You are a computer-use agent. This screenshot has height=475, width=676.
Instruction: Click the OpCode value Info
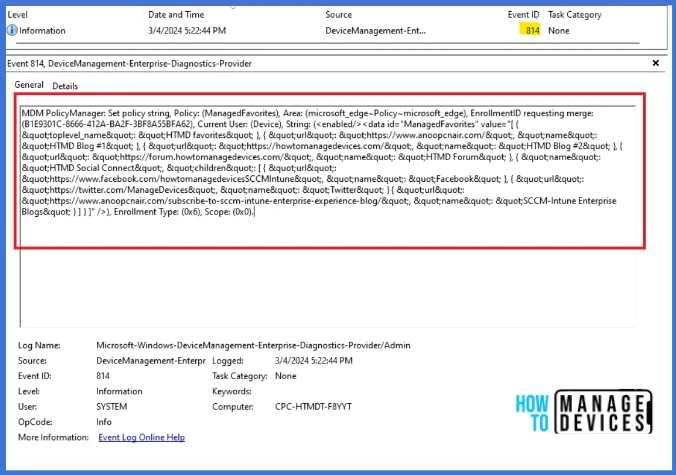104,422
